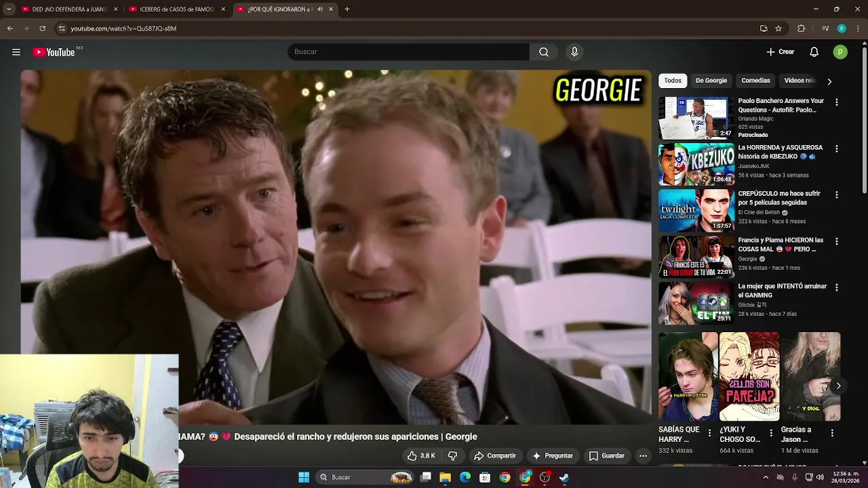Open options for Francis y Piama video
Viewport: 868px width, 488px height.
click(x=836, y=241)
